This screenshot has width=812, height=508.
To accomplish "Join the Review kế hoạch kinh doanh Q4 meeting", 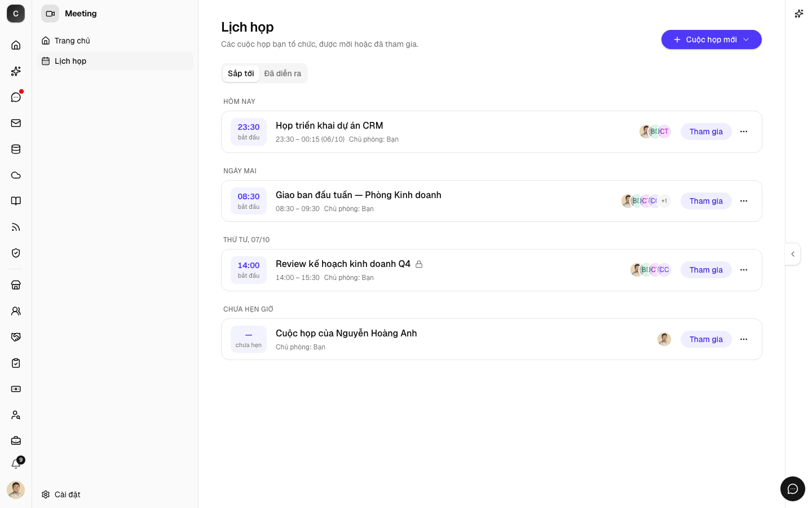I will [x=706, y=270].
